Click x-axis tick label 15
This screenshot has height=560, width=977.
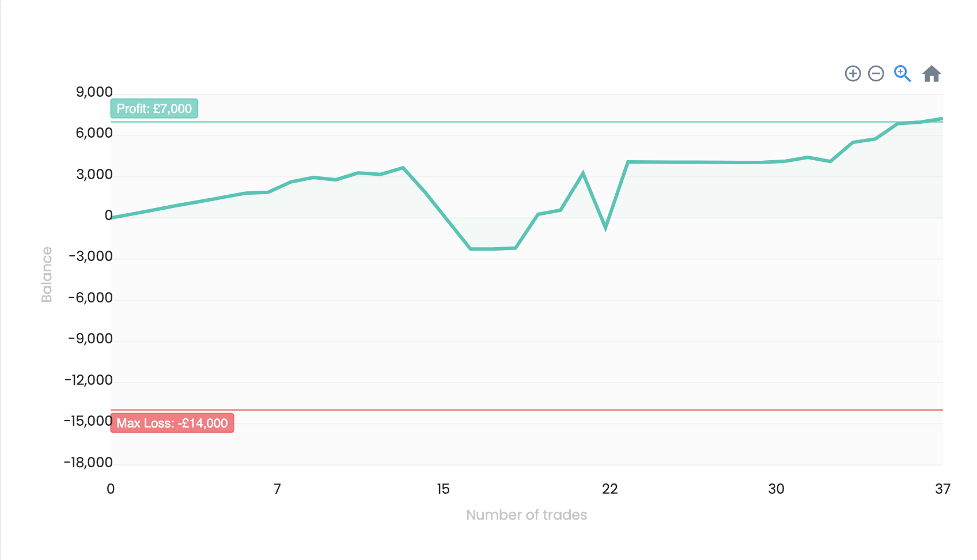click(x=443, y=489)
